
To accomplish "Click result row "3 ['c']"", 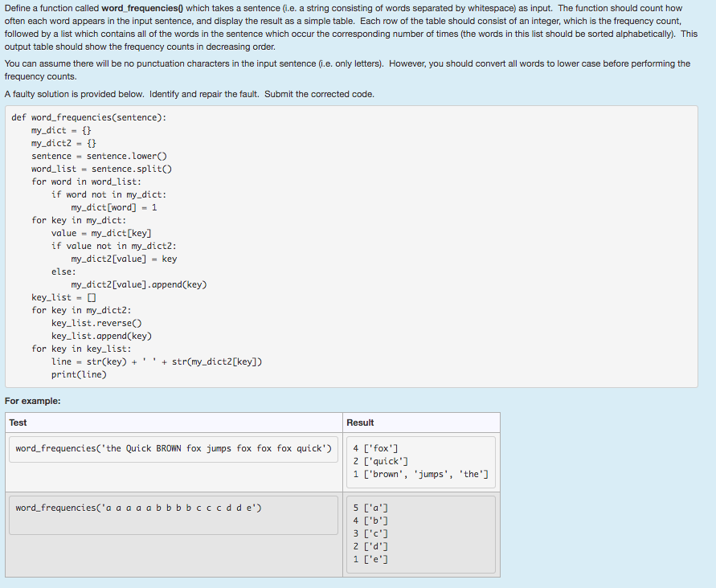I will tap(370, 533).
